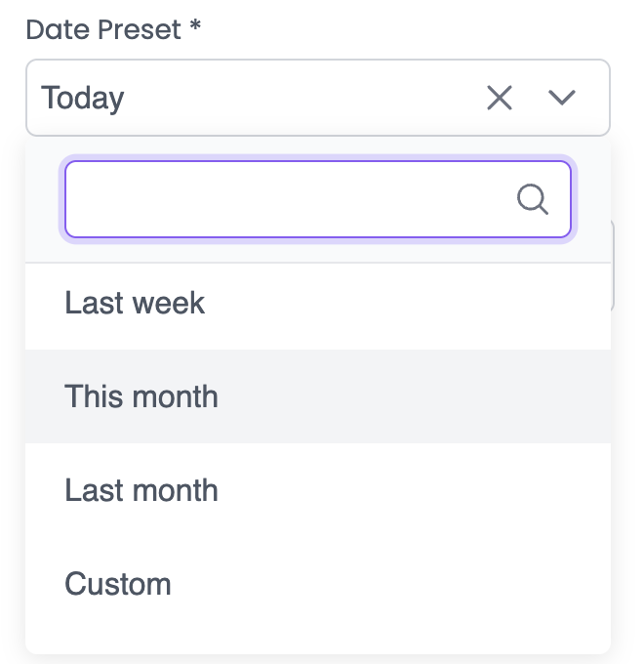Click Last month between This month and Custom
644x664 pixels.
(x=141, y=490)
